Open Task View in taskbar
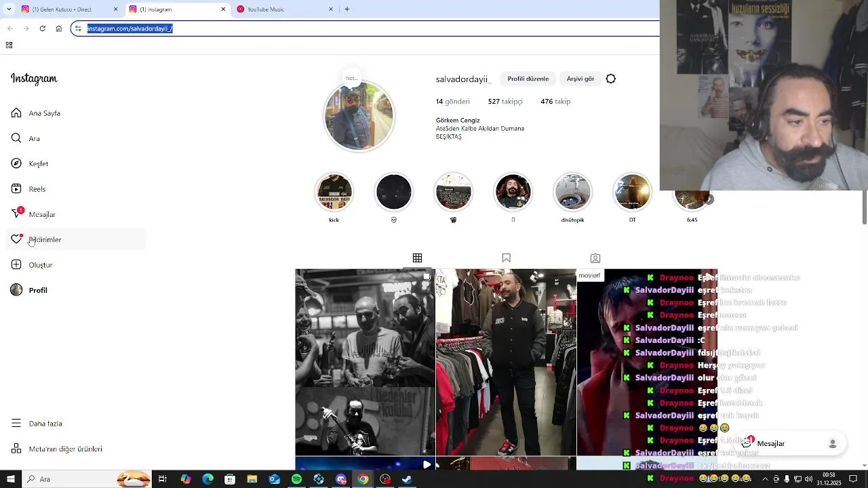The width and height of the screenshot is (868, 488). click(163, 479)
